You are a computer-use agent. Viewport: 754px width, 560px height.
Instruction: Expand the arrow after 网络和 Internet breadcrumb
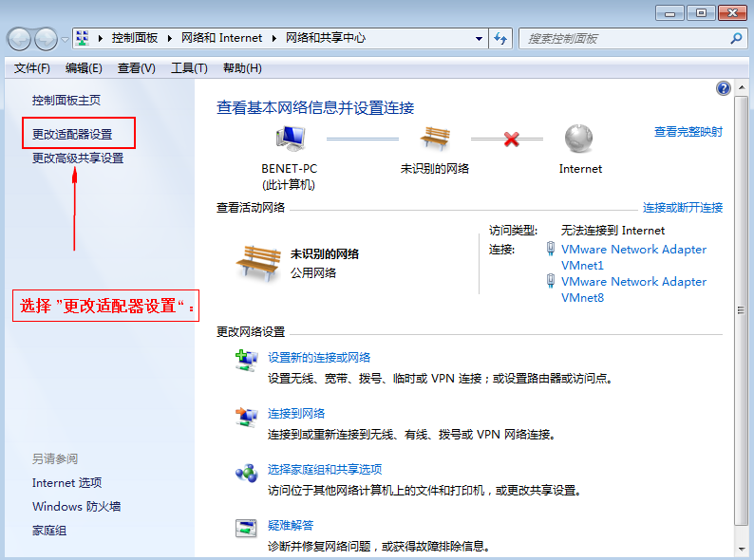click(x=274, y=39)
